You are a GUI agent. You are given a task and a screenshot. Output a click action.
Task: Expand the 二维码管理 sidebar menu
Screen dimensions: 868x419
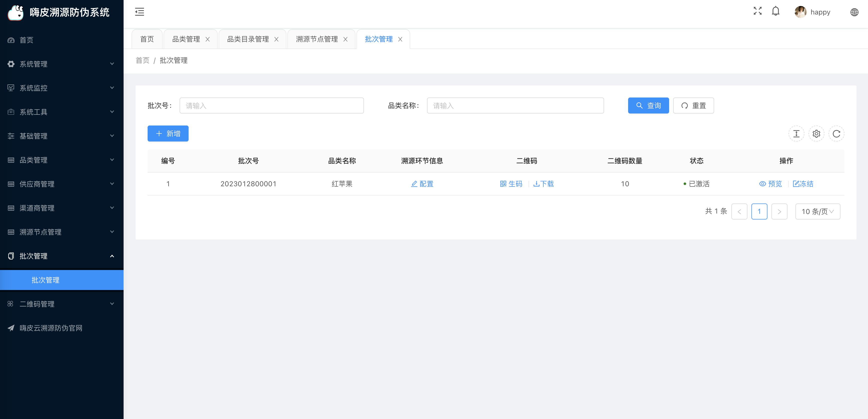[x=62, y=304]
